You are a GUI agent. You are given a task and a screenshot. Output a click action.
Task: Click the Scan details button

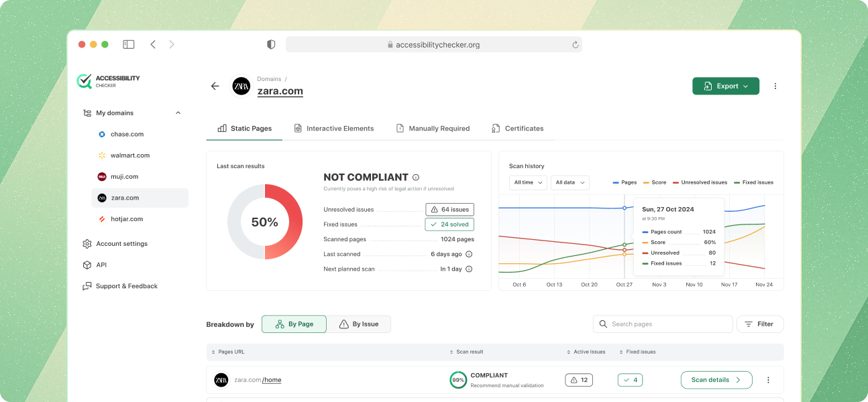point(716,380)
